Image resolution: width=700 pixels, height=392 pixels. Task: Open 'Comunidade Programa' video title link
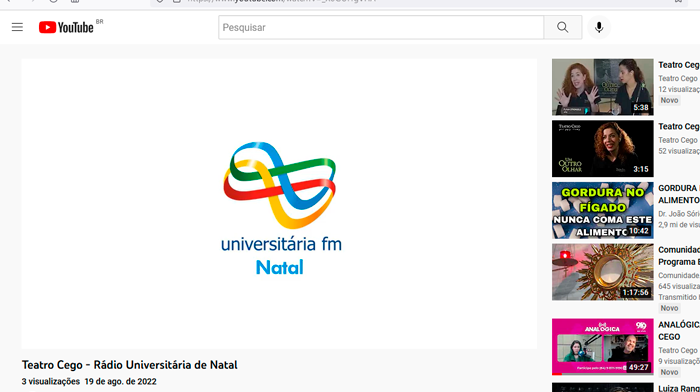coord(679,256)
